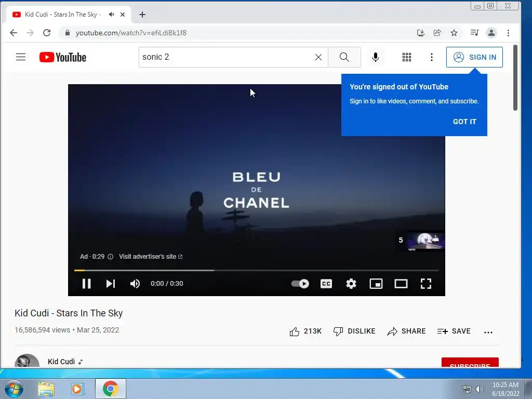Enable theater mode
The width and height of the screenshot is (532, 399).
[x=401, y=284]
